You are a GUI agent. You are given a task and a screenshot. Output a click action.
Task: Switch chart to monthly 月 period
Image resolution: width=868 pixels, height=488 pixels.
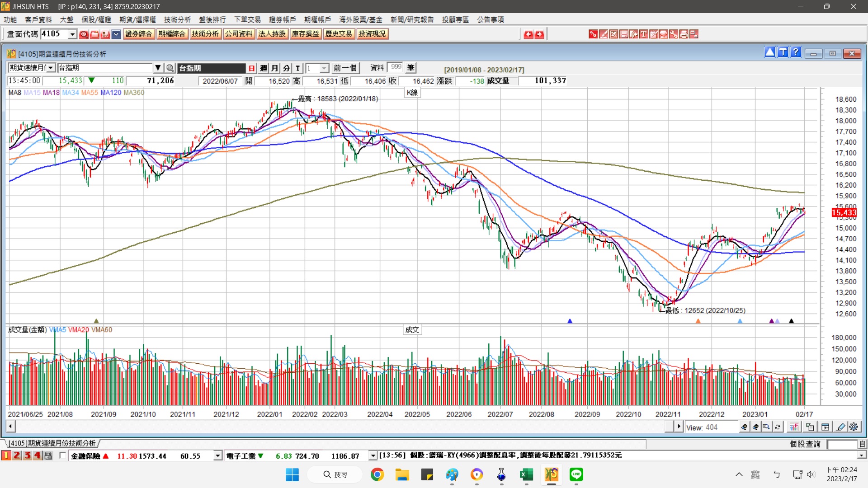click(275, 68)
